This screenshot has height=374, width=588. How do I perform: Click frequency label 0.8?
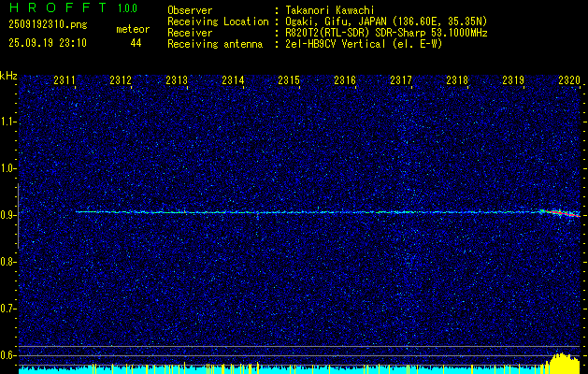click(7, 262)
